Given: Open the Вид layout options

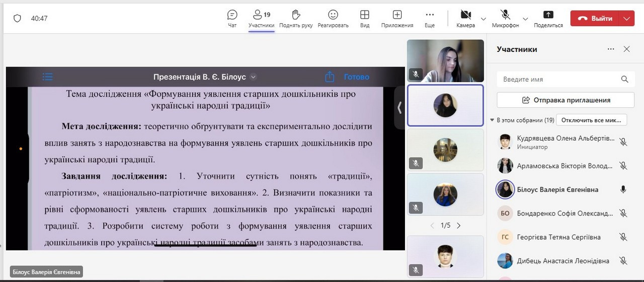Looking at the screenshot, I should [365, 18].
